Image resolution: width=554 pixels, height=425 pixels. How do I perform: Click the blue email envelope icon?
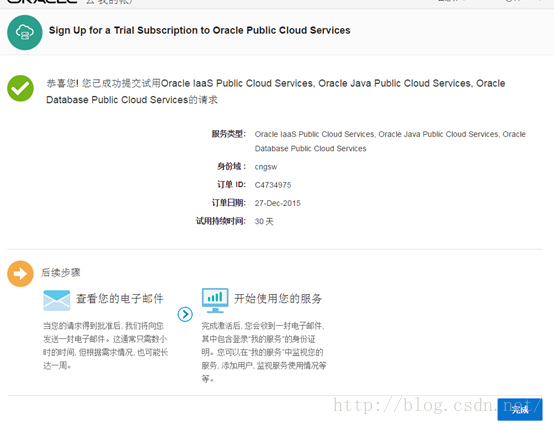57,300
